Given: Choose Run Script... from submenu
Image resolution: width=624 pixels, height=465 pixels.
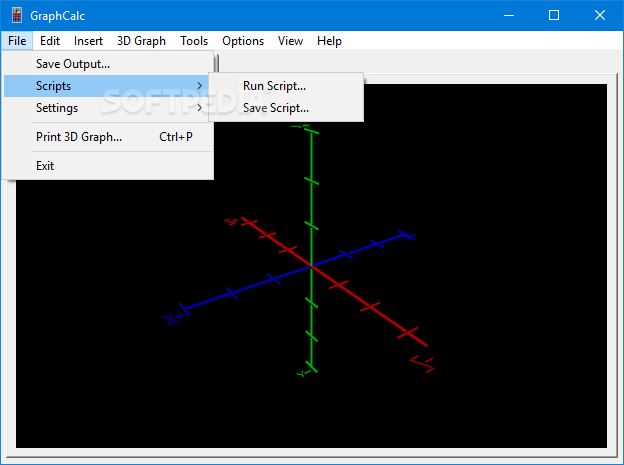Looking at the screenshot, I should [x=286, y=86].
